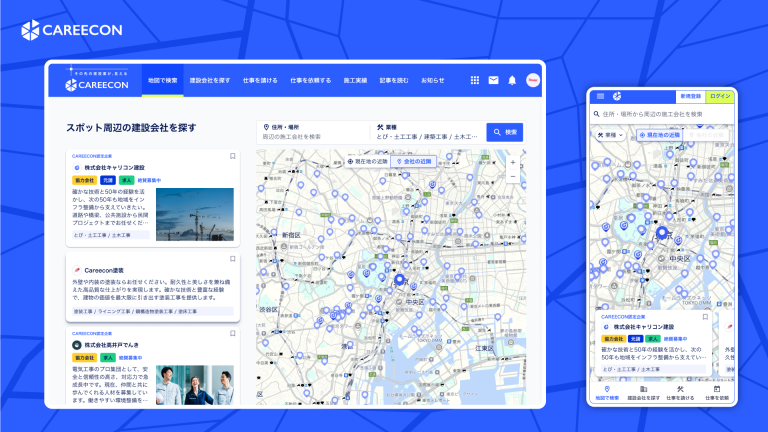Open mobile 建設会社を探す bottom tab

point(644,393)
